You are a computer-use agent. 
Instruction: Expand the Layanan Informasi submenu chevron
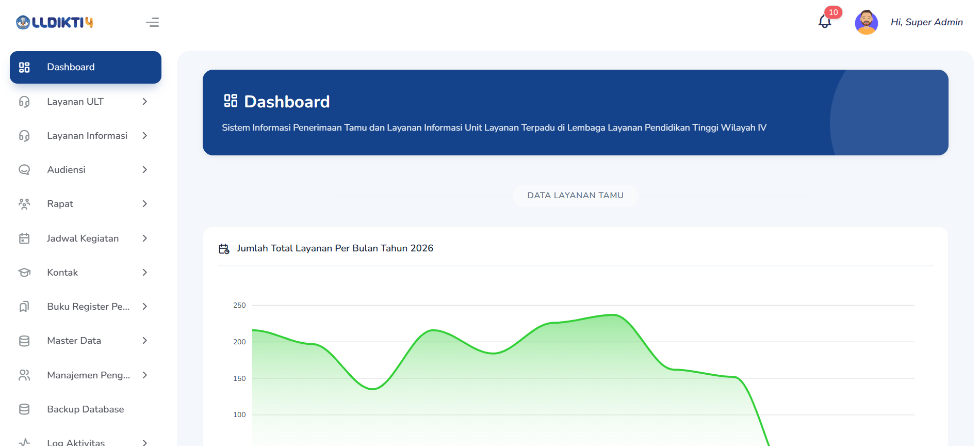tap(145, 136)
